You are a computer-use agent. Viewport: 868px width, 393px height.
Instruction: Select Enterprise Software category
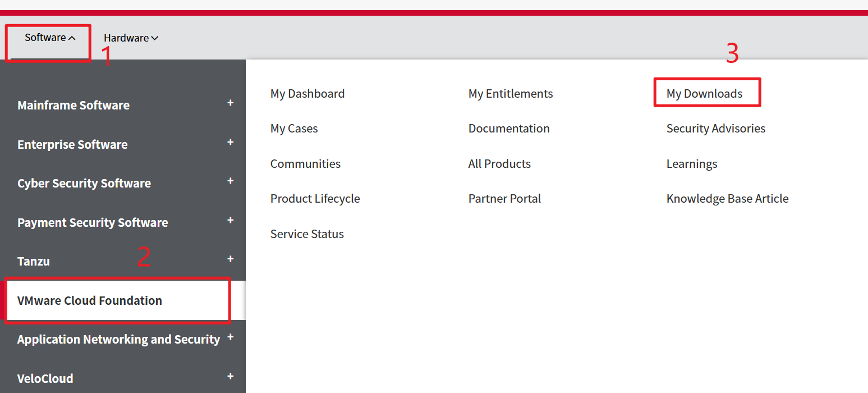(72, 145)
